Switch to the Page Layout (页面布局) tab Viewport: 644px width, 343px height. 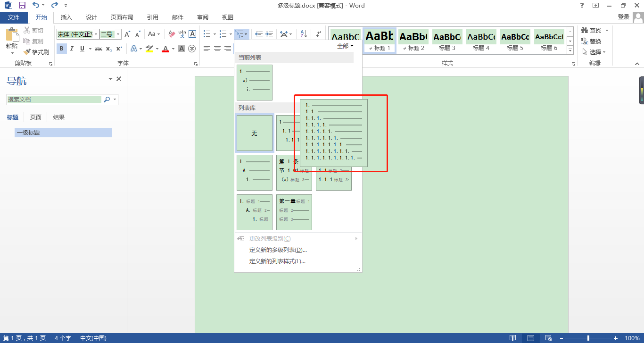pyautogui.click(x=122, y=17)
